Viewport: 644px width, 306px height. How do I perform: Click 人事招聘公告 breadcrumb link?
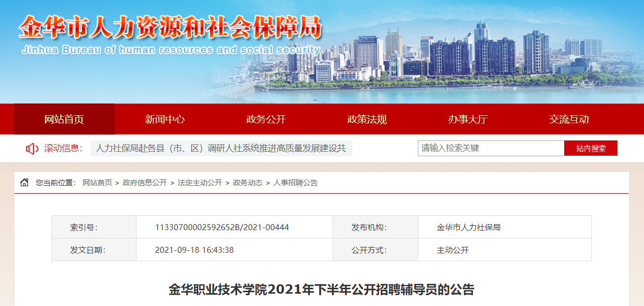(x=296, y=183)
